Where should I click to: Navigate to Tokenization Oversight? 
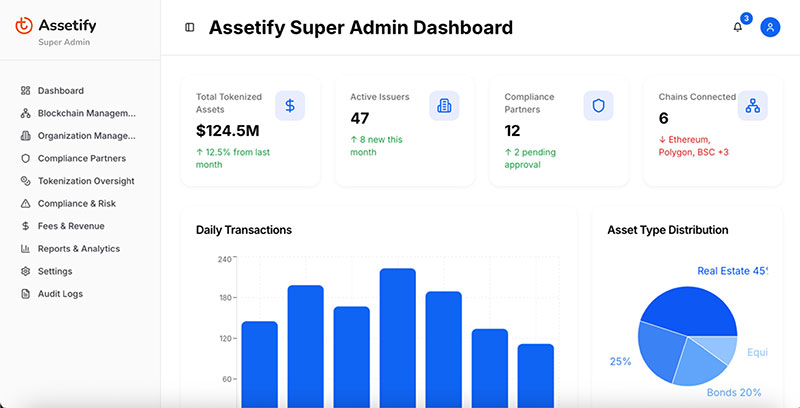(85, 181)
